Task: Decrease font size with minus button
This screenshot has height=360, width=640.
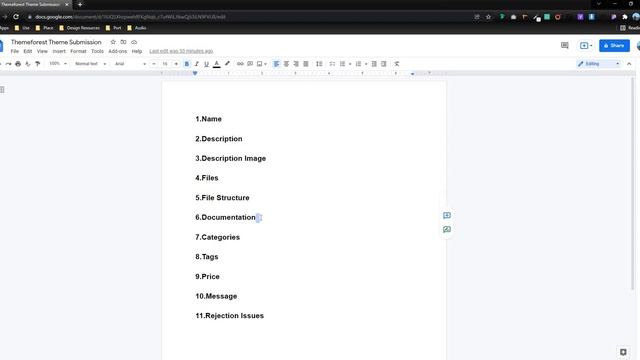Action: coord(154,64)
